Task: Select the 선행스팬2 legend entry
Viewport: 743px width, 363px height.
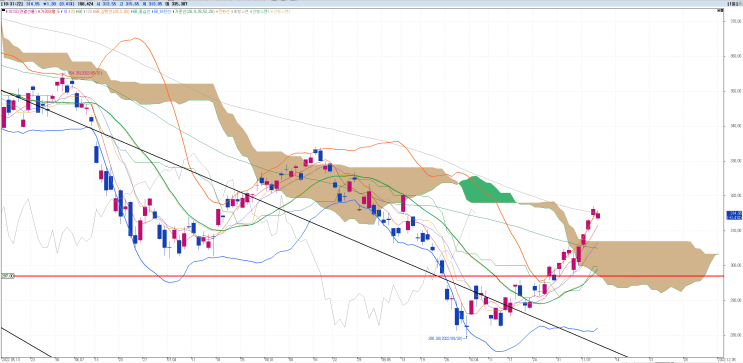Action: coord(281,11)
